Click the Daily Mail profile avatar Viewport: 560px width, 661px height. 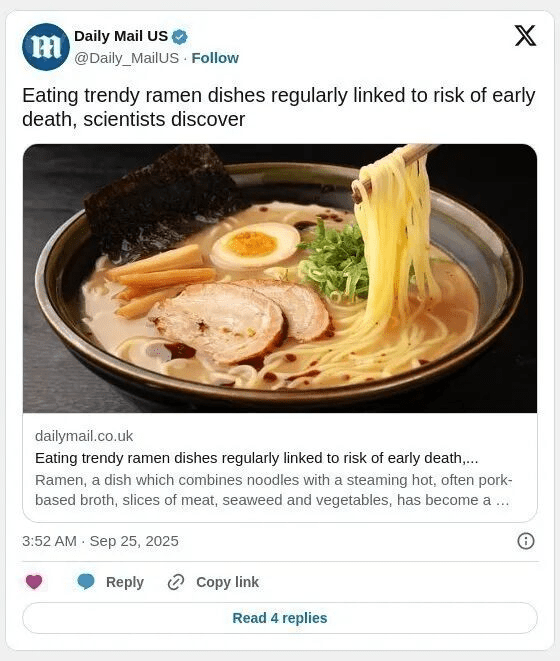tap(46, 47)
